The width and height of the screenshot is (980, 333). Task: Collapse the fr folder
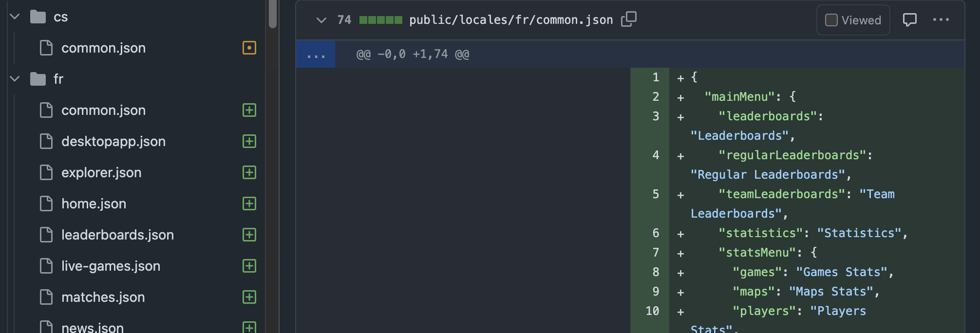(x=15, y=78)
